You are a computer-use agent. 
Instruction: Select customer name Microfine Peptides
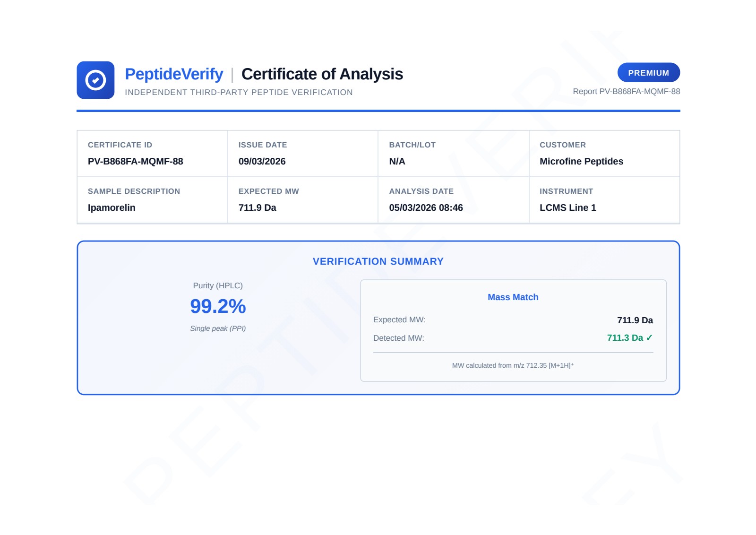581,161
